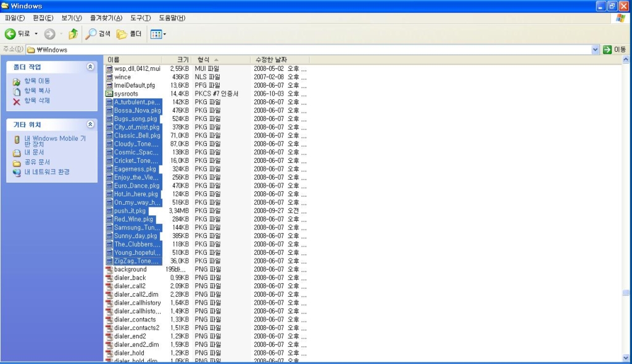The image size is (632, 364).
Task: Click the Classic_Bell.pkg file icon
Action: 109,136
